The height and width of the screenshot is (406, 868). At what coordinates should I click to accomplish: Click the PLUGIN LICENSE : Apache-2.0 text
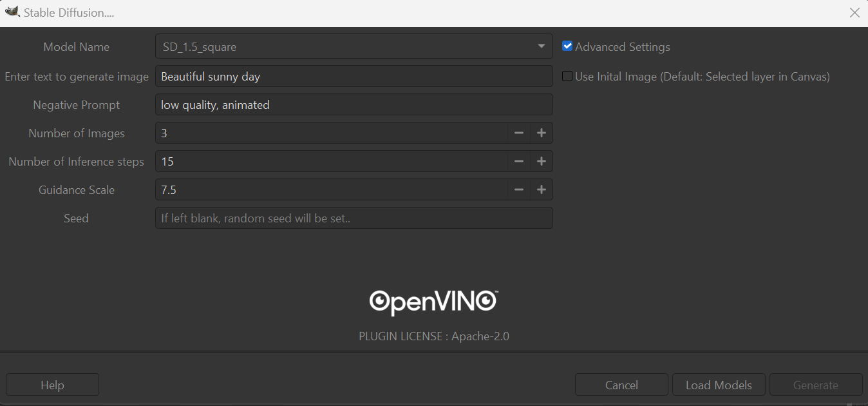click(x=434, y=336)
